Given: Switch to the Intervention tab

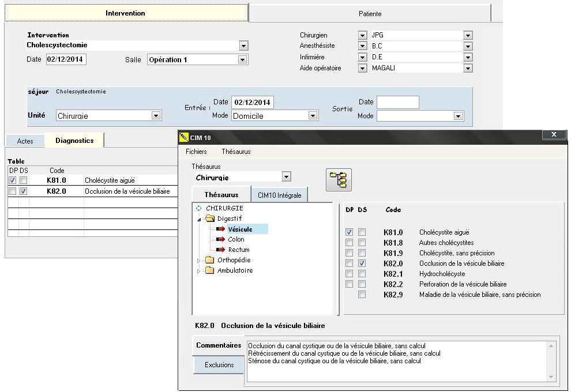Looking at the screenshot, I should pyautogui.click(x=126, y=13).
